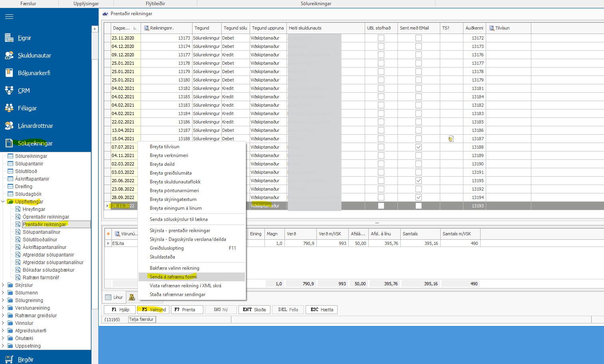
Task: Toggle Sent með EMail checkbox for invoice 13174
Action: click(x=418, y=46)
